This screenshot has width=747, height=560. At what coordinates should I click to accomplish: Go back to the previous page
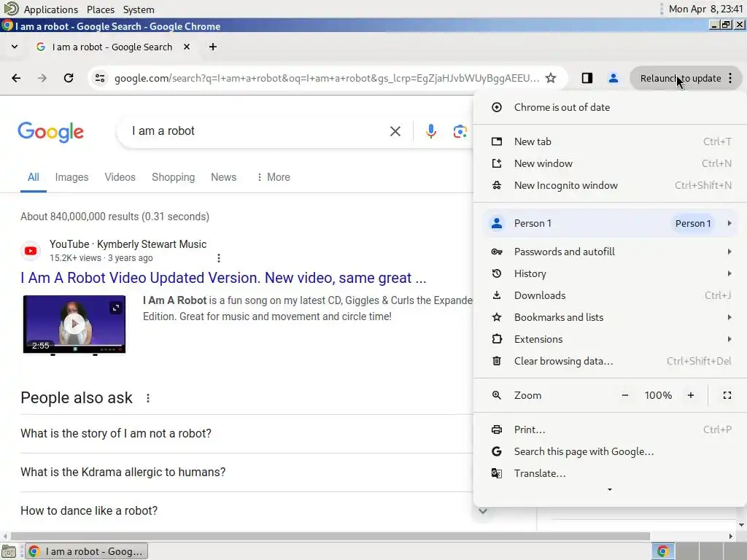(x=16, y=78)
